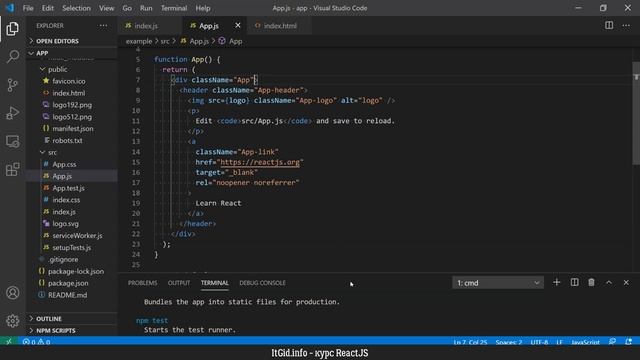Open the Remote Explorer view
The width and height of the screenshot is (640, 360).
(x=12, y=141)
